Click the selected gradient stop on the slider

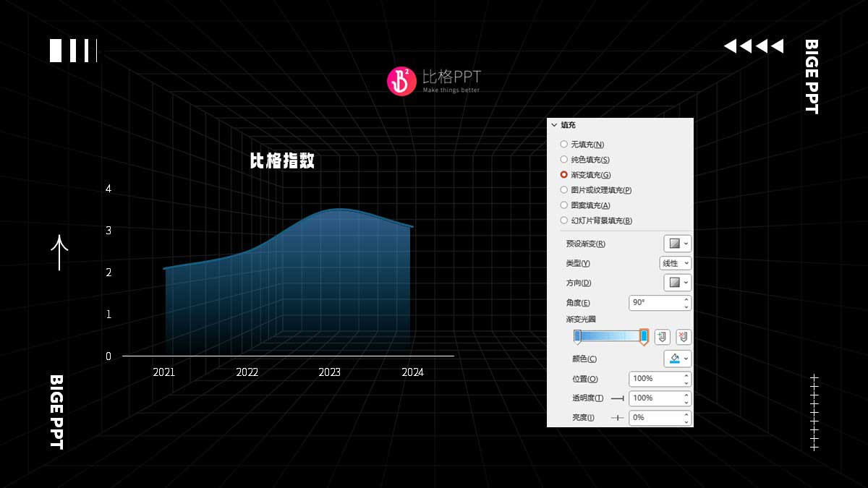(644, 335)
